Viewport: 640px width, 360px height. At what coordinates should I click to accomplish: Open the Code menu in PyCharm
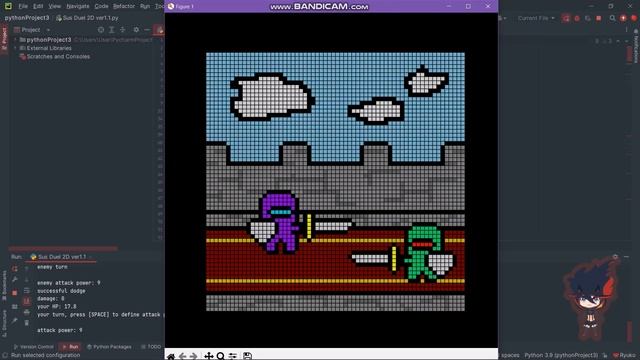tap(101, 6)
